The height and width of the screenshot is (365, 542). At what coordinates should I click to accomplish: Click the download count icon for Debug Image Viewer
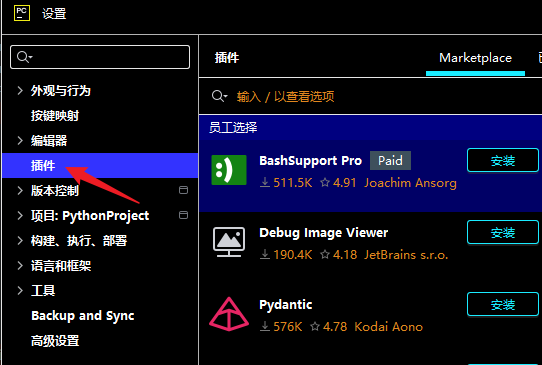coord(265,255)
